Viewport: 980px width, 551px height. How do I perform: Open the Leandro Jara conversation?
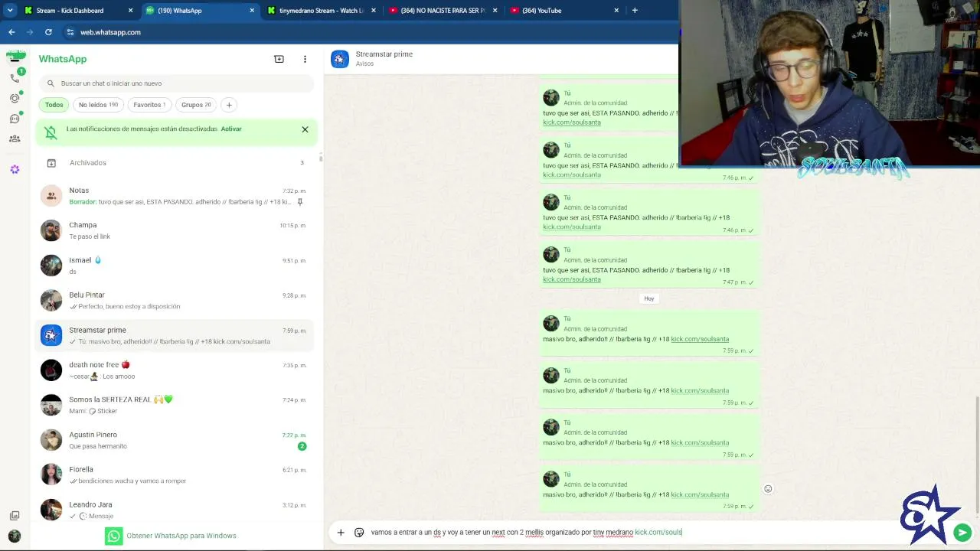tap(175, 510)
